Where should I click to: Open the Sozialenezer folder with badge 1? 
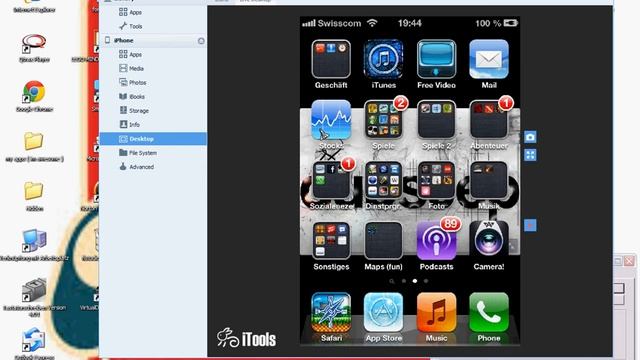point(331,180)
